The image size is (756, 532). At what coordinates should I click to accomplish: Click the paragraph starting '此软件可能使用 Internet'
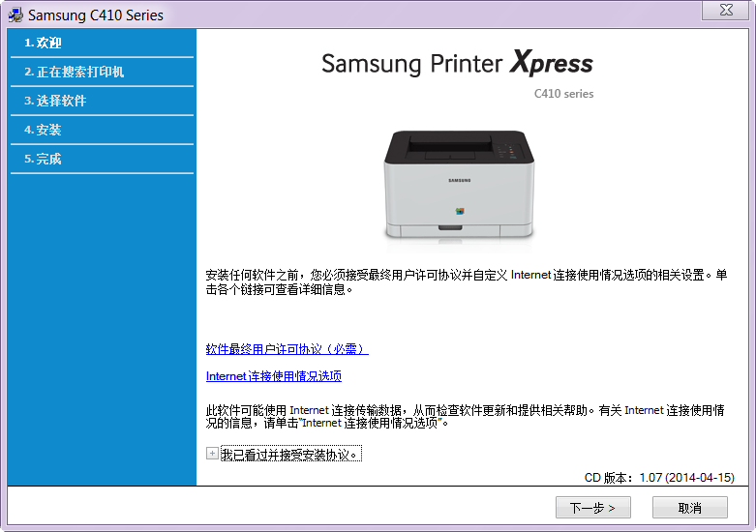tap(466, 416)
